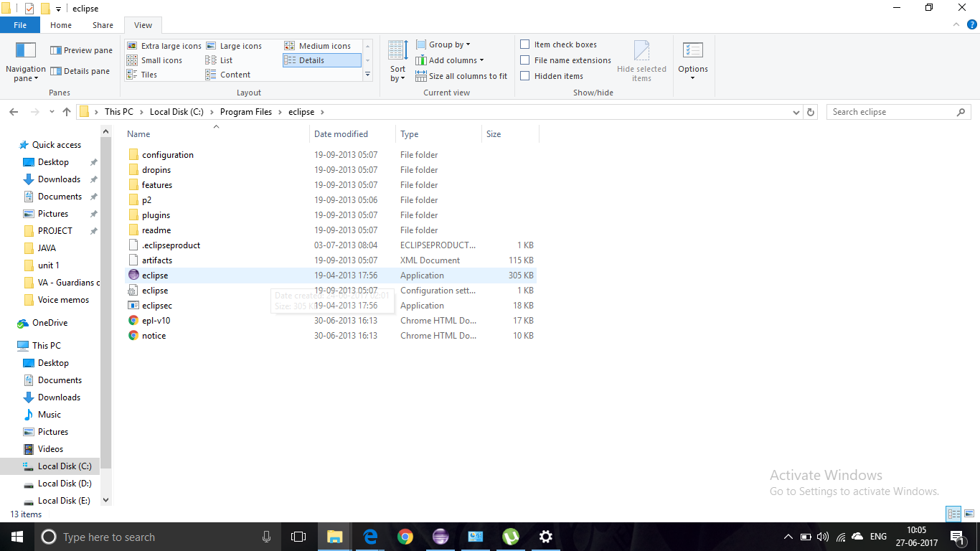
Task: Click the refresh icon beside address bar
Action: [811, 111]
